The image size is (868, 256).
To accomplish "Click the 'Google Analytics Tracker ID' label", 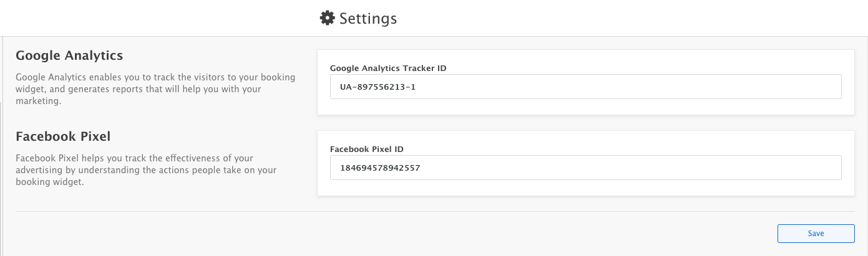I will click(388, 68).
